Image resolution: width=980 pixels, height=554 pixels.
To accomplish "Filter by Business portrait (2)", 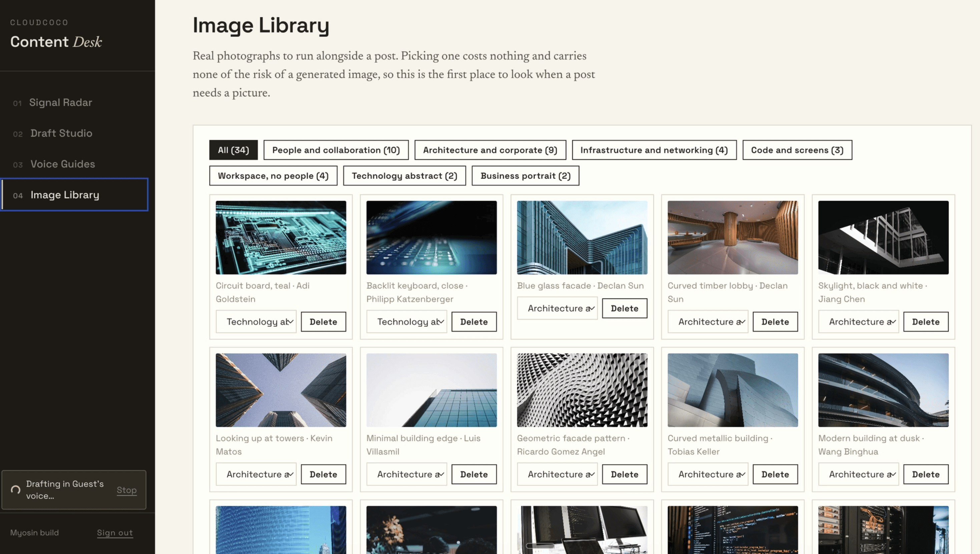I will [525, 176].
